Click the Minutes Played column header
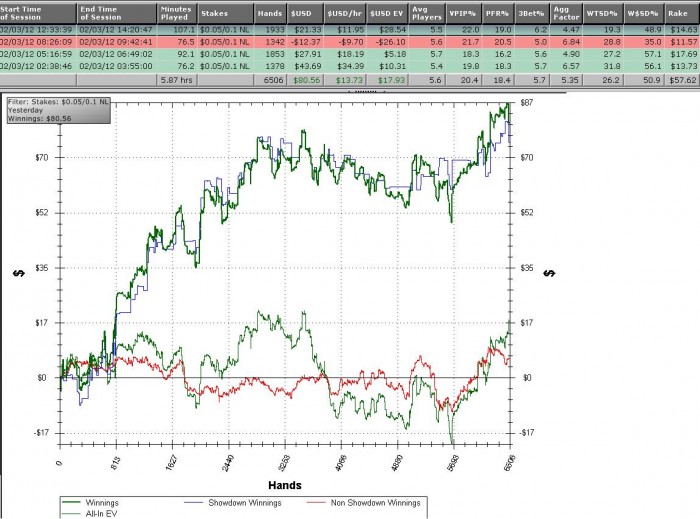Image resolution: width=700 pixels, height=519 pixels. pos(177,13)
